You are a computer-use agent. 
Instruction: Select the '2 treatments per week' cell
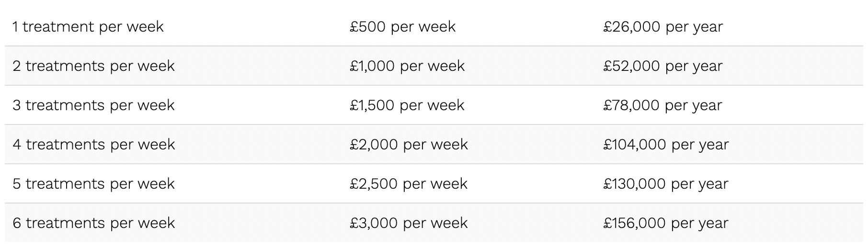(93, 66)
